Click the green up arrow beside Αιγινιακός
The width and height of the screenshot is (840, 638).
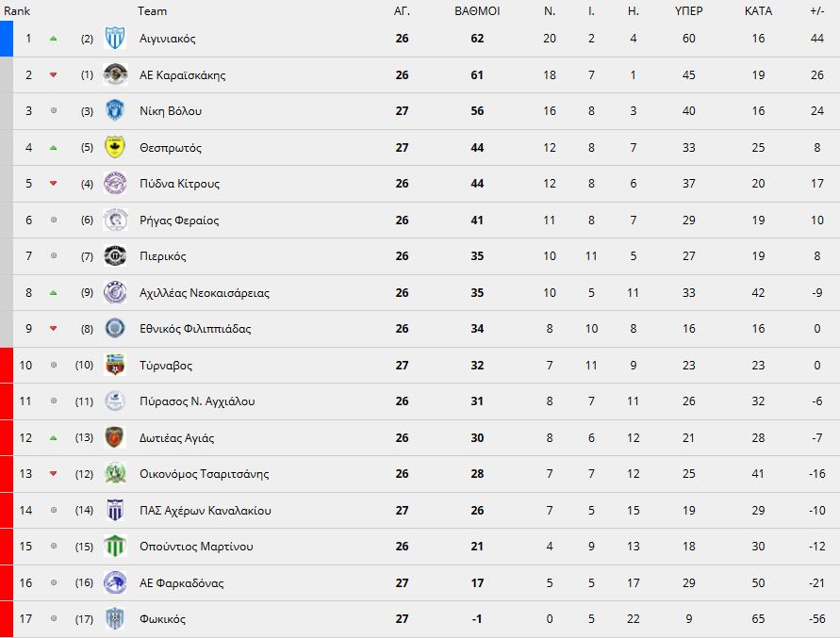53,39
